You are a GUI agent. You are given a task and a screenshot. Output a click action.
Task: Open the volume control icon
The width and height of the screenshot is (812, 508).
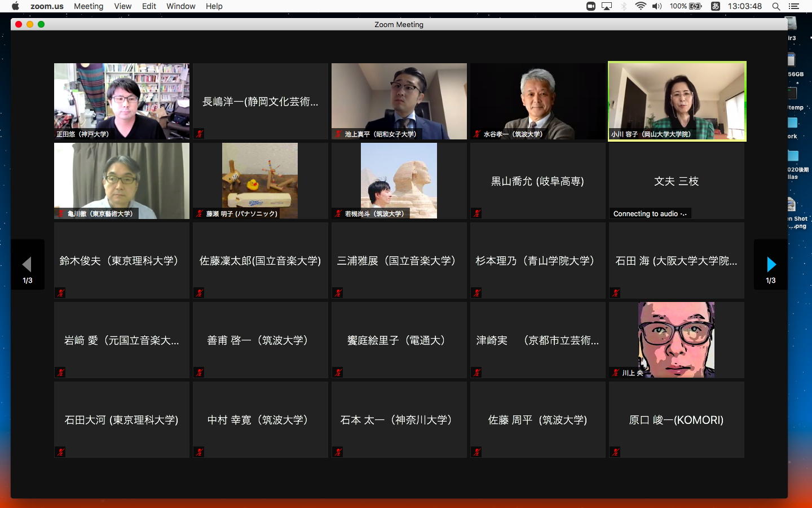[657, 6]
